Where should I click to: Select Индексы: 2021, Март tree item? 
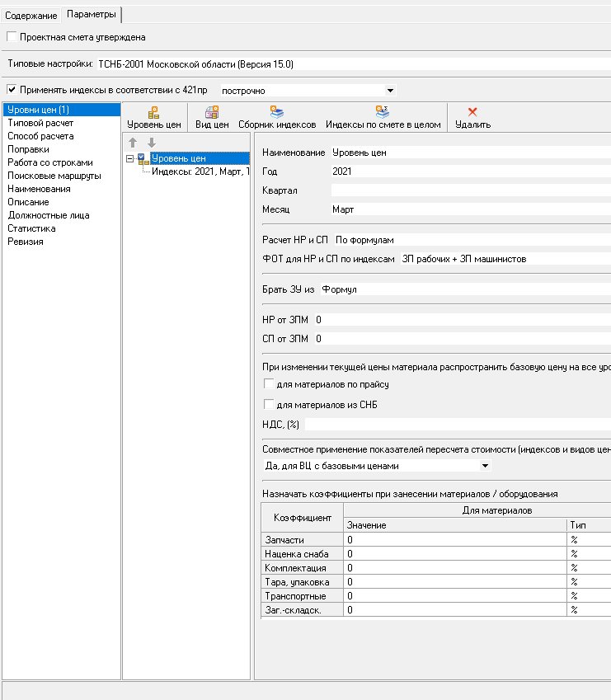[200, 171]
